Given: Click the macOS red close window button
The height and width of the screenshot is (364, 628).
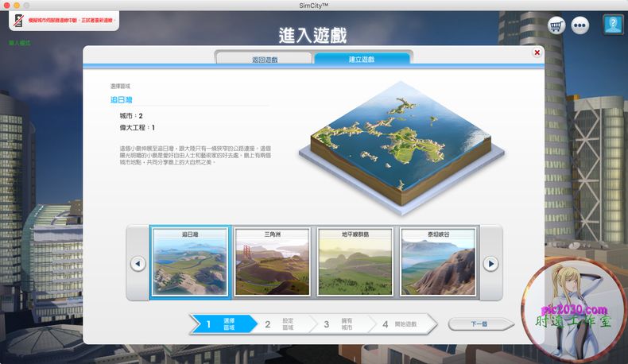Looking at the screenshot, I should tap(6, 6).
